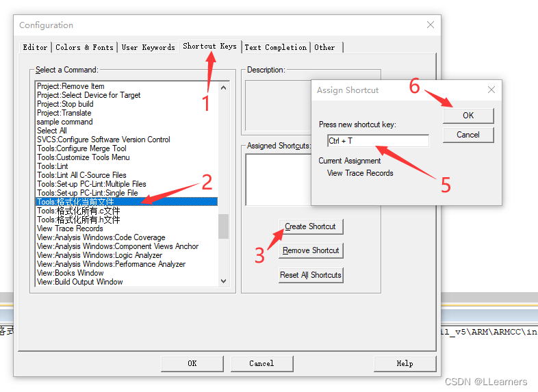Open the Colors & Fonts tab
Image resolution: width=538 pixels, height=392 pixels.
tap(84, 47)
